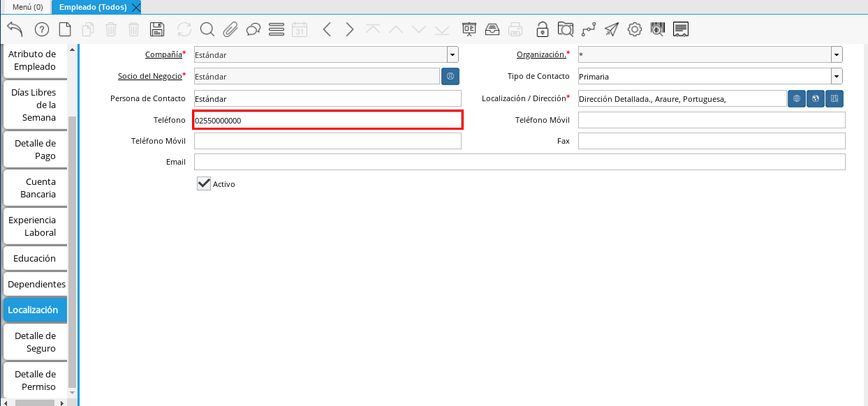The image size is (868, 406).
Task: Click the Compañía field label link
Action: coord(163,54)
